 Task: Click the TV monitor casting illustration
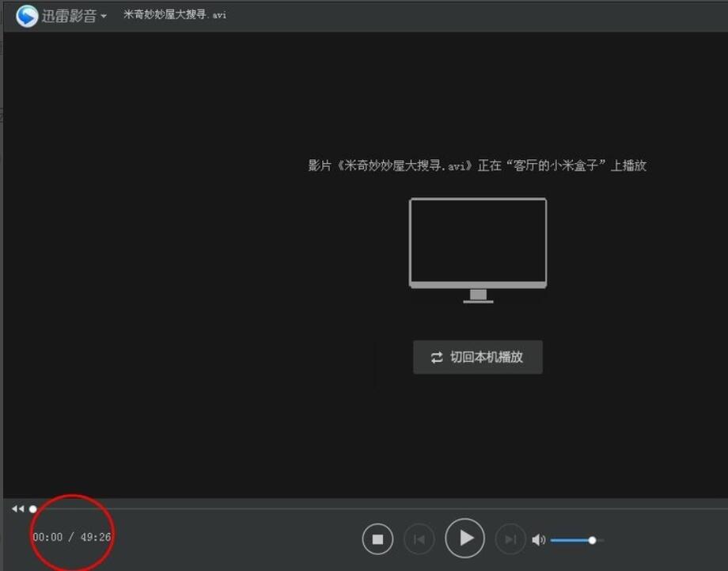(x=478, y=250)
